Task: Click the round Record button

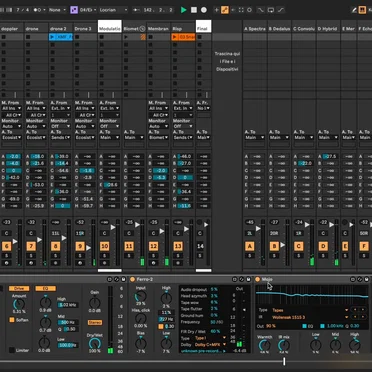Action: tap(204, 10)
